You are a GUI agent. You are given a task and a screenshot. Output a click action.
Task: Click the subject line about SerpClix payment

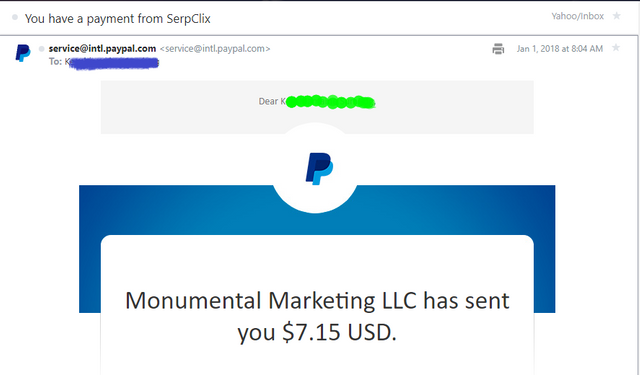coord(118,19)
